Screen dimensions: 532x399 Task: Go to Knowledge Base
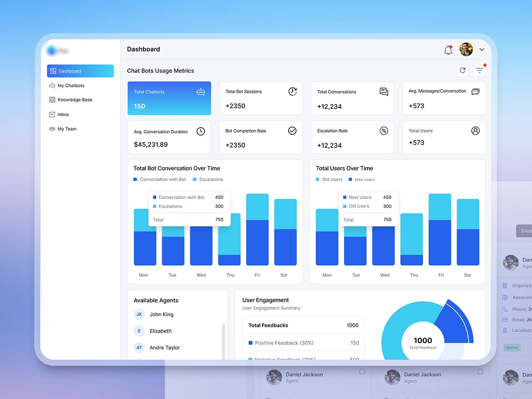(x=75, y=100)
